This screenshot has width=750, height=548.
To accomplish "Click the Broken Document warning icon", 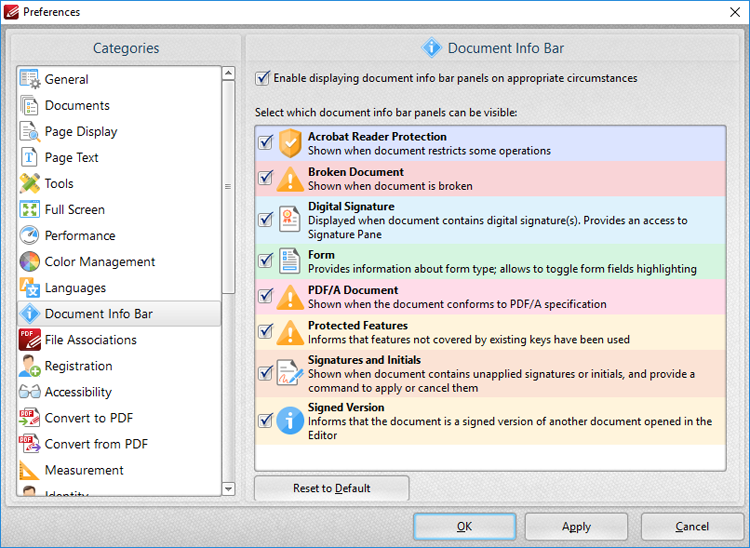I will pos(290,179).
